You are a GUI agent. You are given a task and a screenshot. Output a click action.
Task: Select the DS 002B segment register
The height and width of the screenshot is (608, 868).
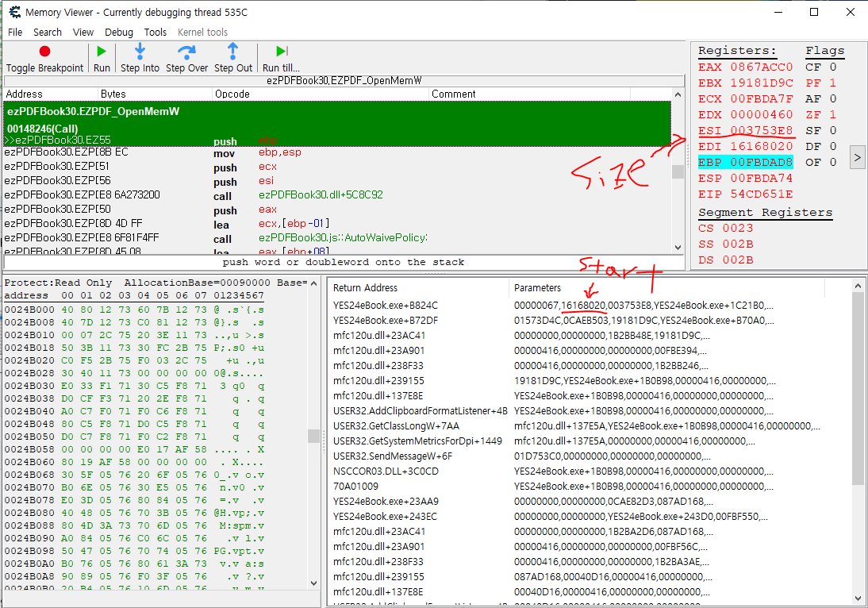[725, 260]
